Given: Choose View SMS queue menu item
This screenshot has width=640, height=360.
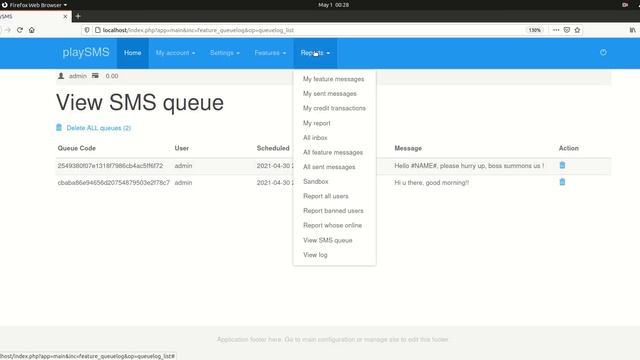Looking at the screenshot, I should point(327,240).
